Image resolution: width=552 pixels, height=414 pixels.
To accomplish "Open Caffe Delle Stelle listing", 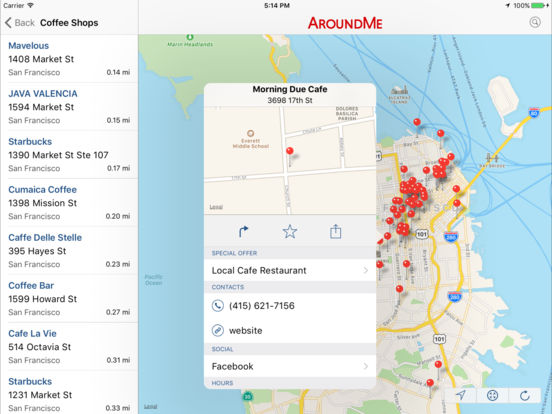I will pyautogui.click(x=69, y=251).
